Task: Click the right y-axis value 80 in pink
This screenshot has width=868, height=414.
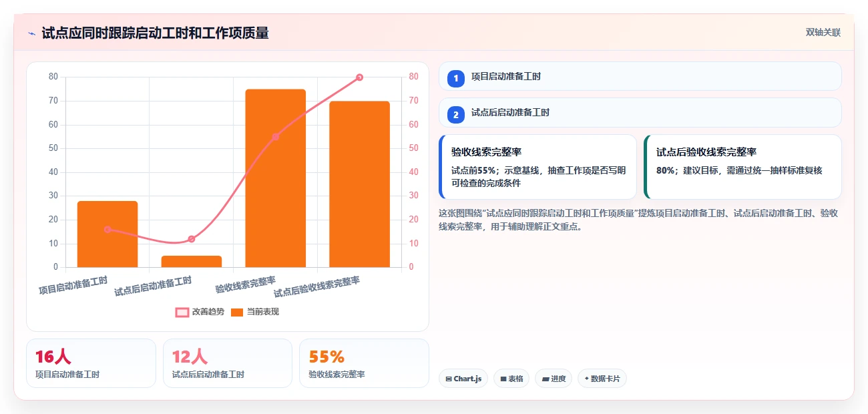Action: (414, 77)
